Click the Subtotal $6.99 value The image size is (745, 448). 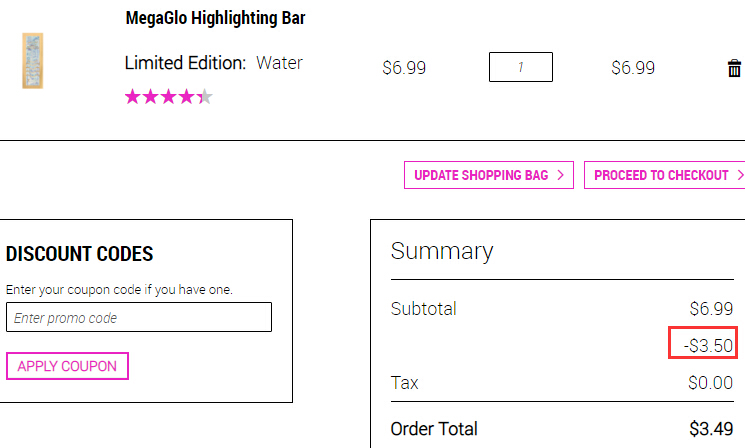711,309
